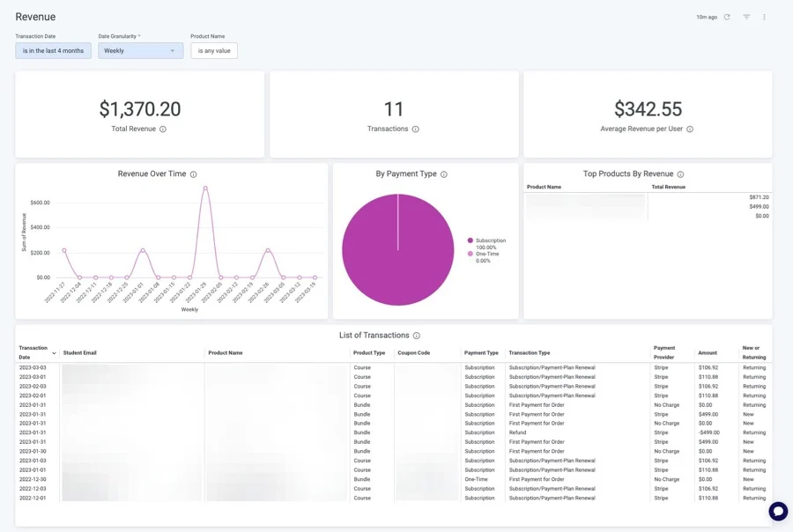Click the highest peak on revenue chart
The height and width of the screenshot is (532, 793).
(x=205, y=187)
